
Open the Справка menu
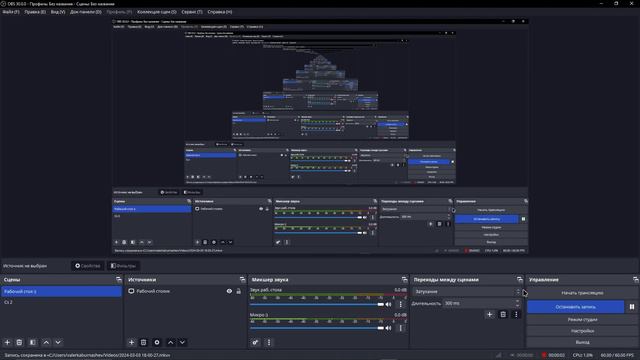tap(220, 12)
